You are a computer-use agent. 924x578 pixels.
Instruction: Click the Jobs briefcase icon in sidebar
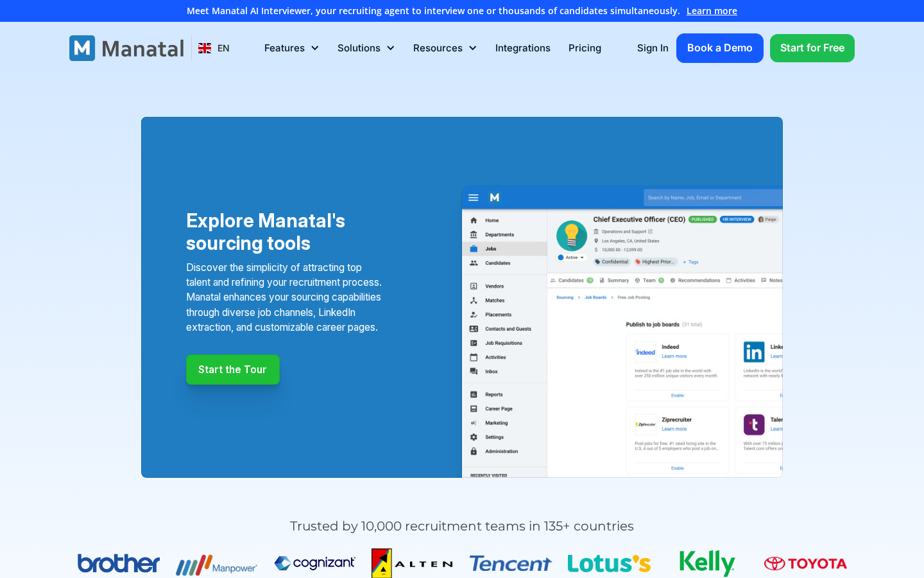[474, 249]
